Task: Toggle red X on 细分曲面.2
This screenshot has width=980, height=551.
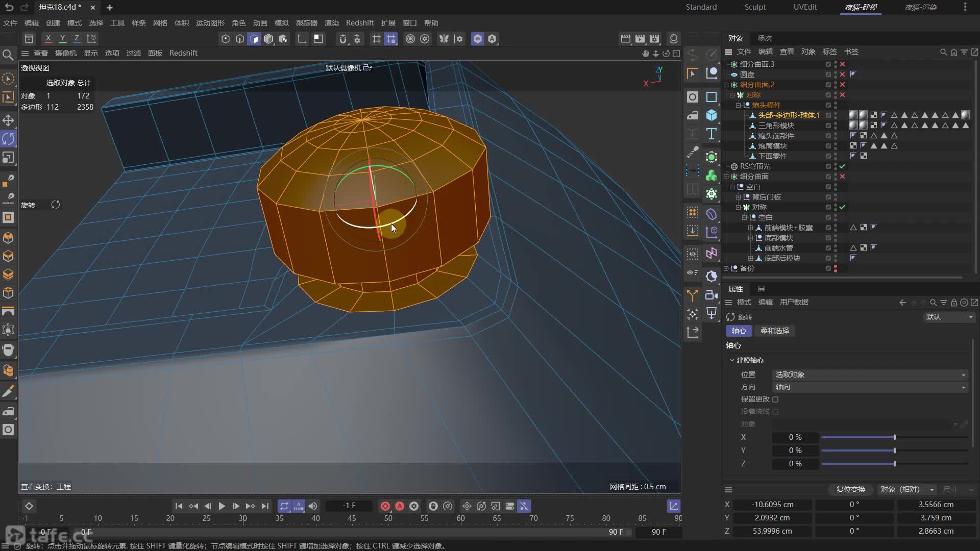Action: tap(842, 85)
